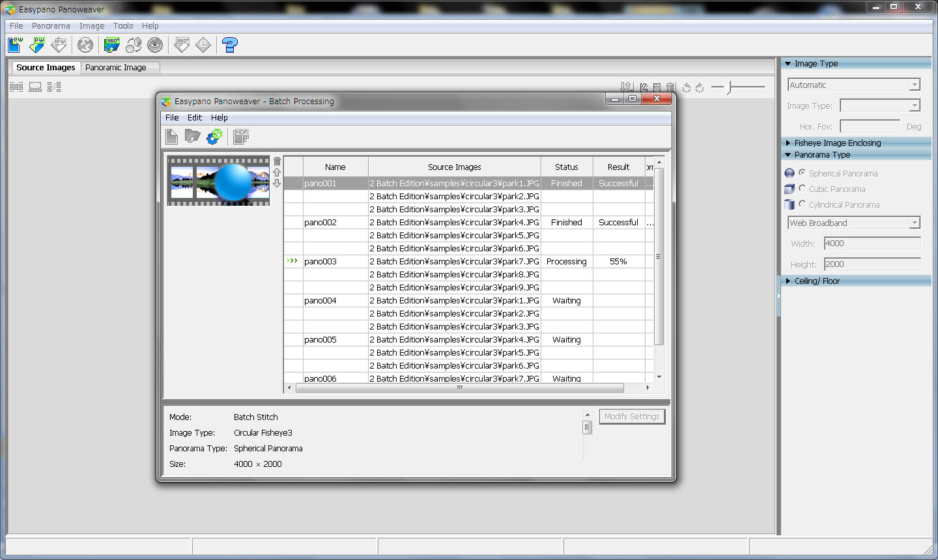Click the Width field showing 4000
Image resolution: width=938 pixels, height=560 pixels.
(872, 244)
